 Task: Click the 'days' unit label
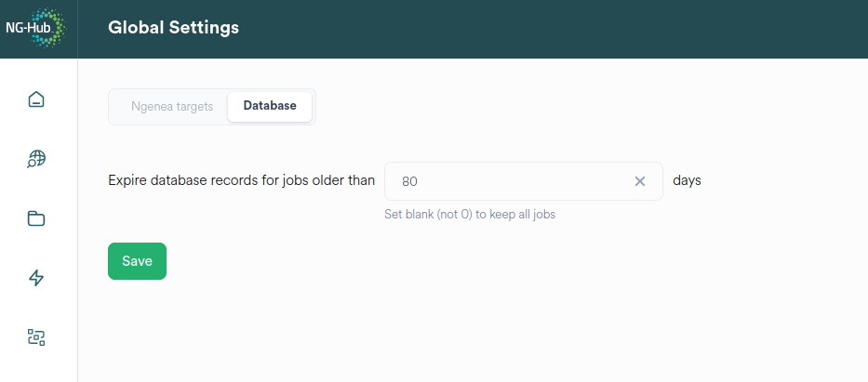(687, 180)
